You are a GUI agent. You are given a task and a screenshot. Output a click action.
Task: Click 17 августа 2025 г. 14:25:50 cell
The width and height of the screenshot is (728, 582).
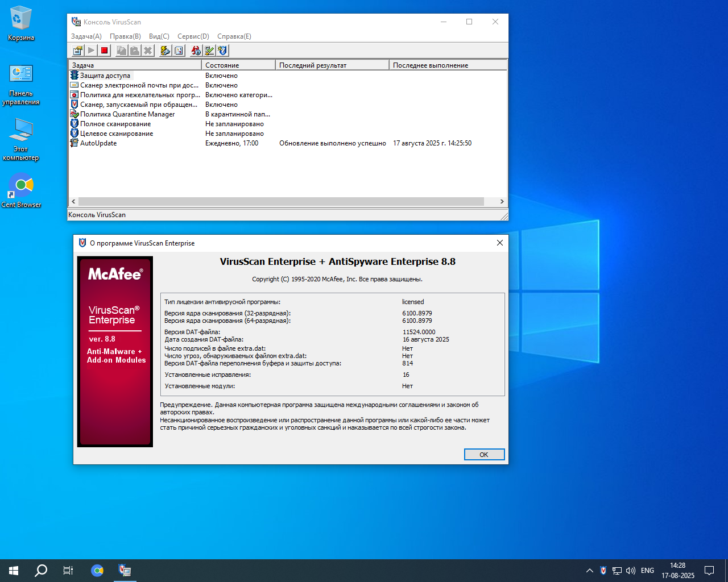pyautogui.click(x=432, y=143)
